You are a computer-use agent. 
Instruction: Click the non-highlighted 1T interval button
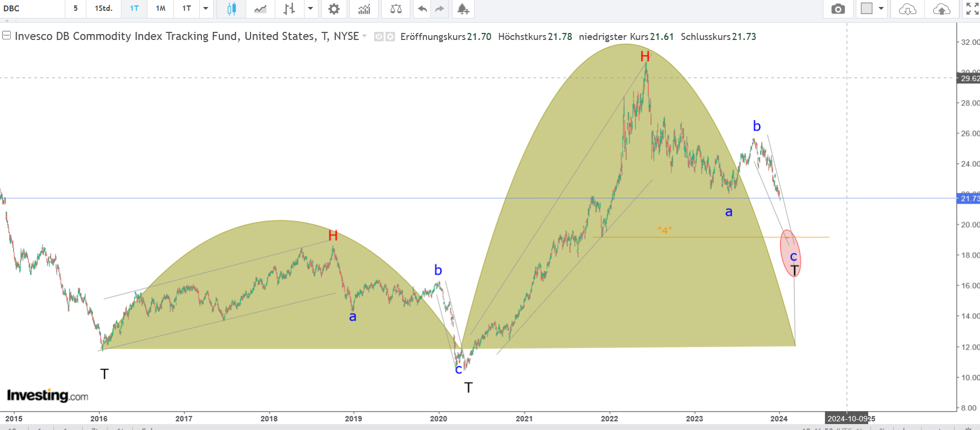187,9
